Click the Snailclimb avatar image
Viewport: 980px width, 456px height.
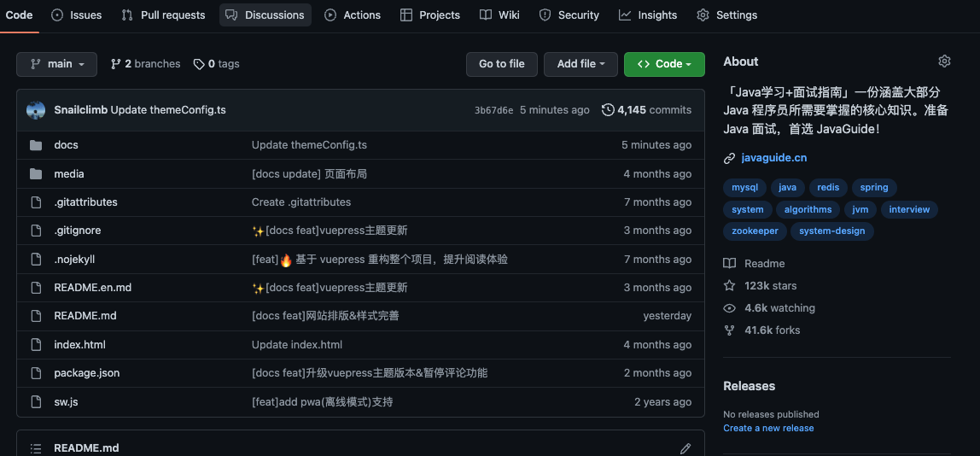click(x=36, y=110)
